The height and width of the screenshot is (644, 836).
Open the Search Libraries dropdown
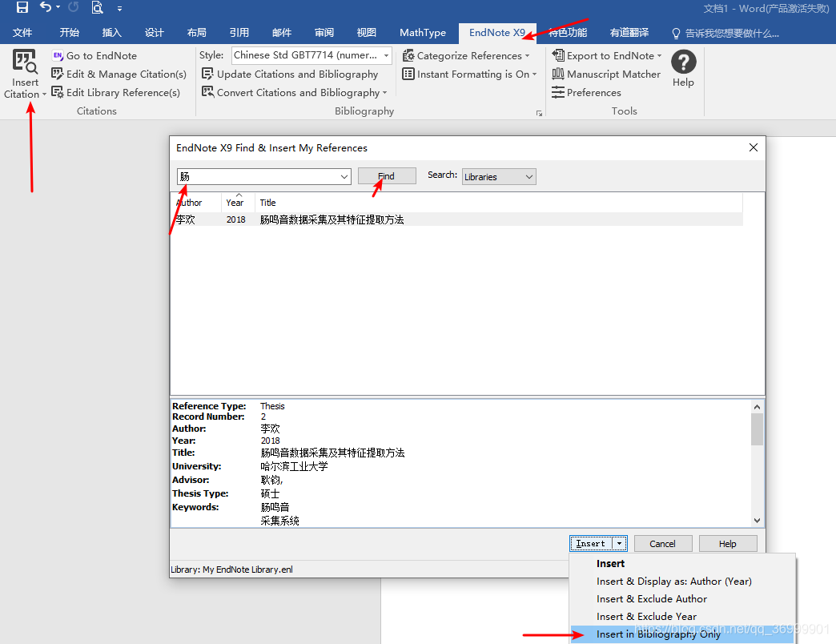coord(499,176)
